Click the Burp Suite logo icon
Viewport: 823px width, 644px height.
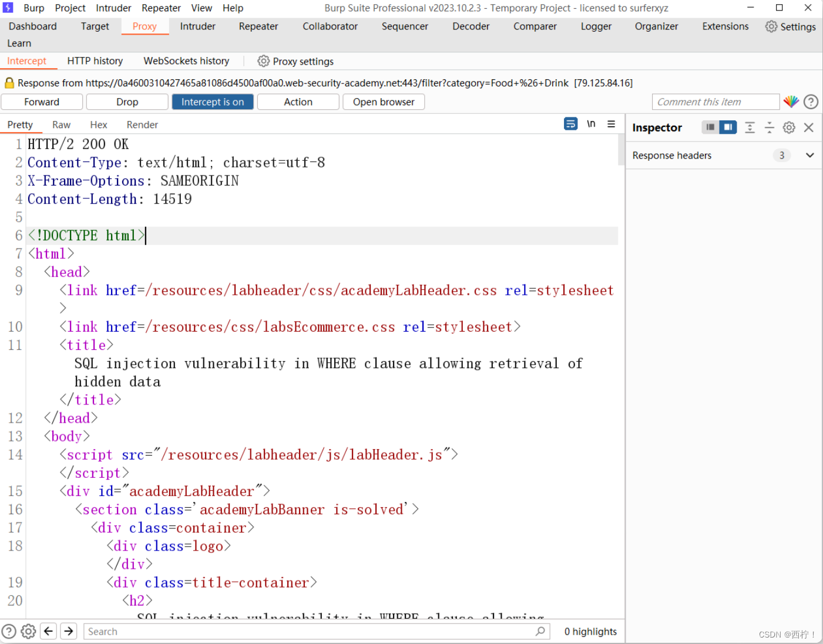tap(8, 8)
